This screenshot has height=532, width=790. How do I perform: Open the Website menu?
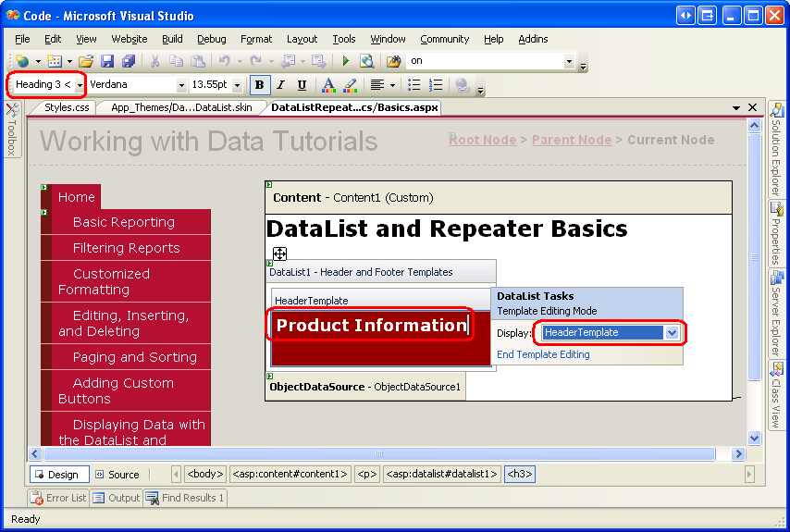point(130,39)
